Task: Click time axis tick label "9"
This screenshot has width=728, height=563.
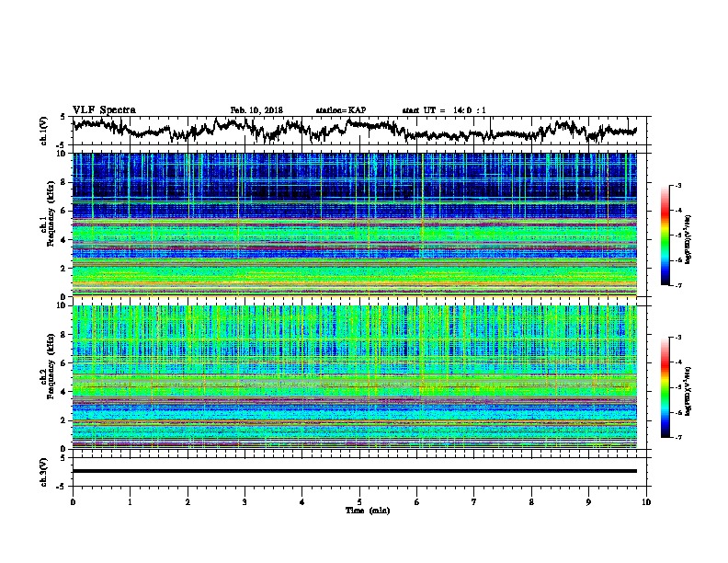Action: 588,501
